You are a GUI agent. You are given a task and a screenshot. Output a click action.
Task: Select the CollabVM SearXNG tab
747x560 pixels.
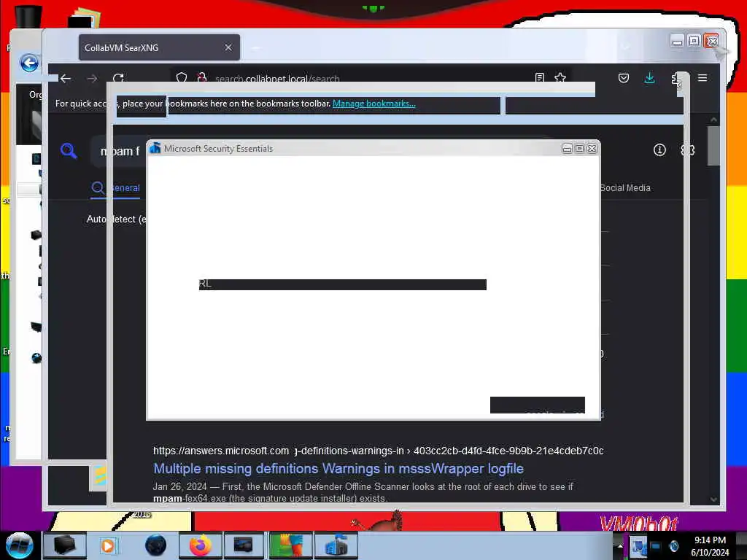point(159,47)
